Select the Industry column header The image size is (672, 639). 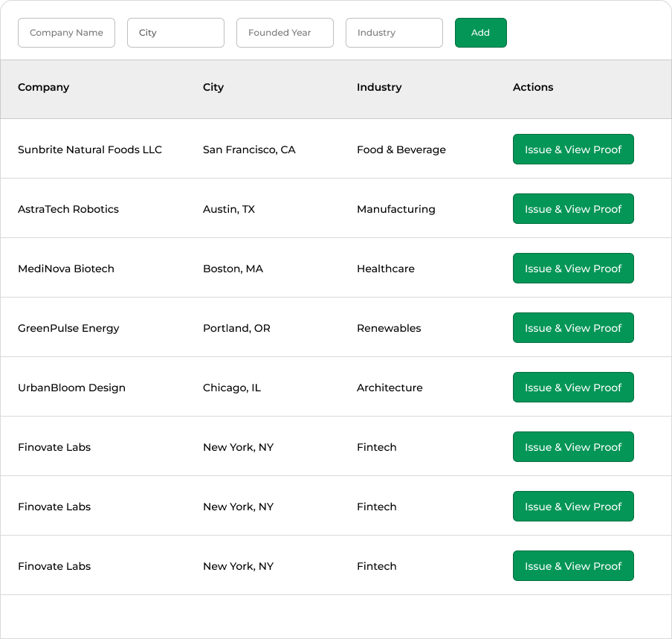tap(379, 87)
